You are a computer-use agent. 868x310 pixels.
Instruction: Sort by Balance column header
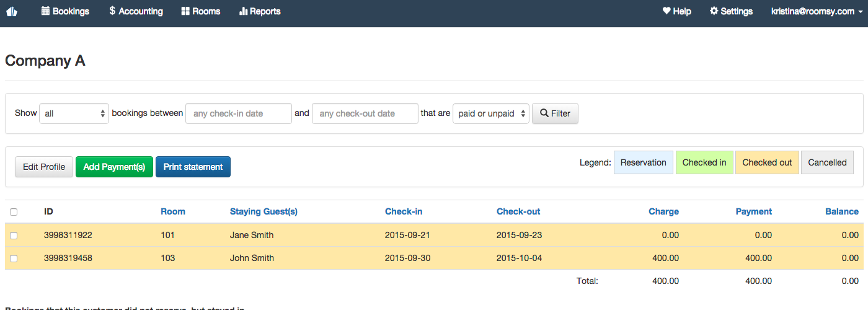[x=842, y=211]
